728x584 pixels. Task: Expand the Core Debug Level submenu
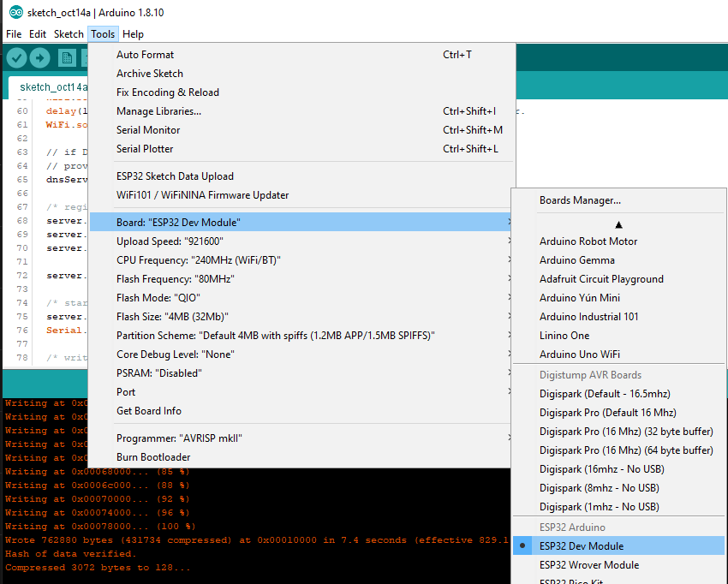pos(301,355)
